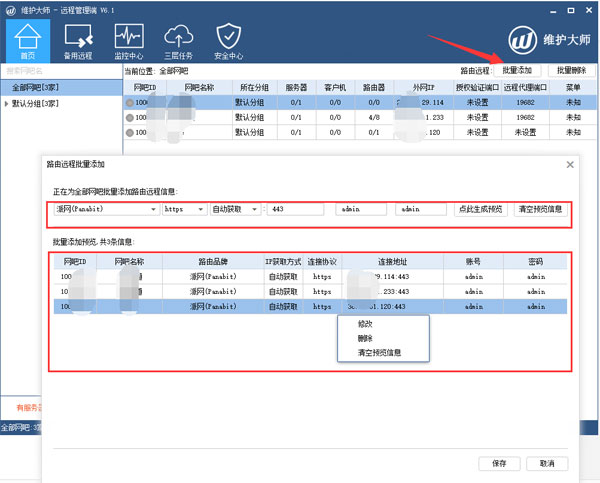Click the 菜单 column header
This screenshot has width=600, height=483.
point(573,87)
